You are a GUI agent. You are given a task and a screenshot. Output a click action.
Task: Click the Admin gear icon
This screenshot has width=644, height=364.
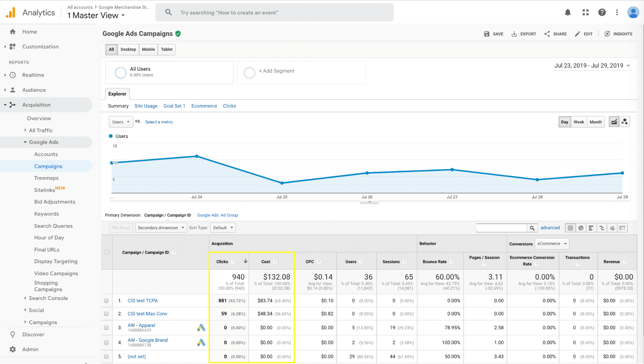coord(13,349)
